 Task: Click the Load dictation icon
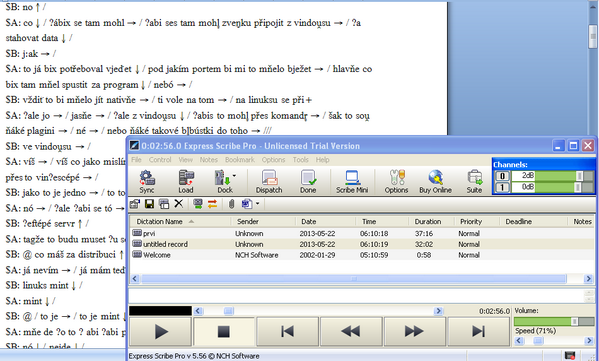pyautogui.click(x=186, y=181)
